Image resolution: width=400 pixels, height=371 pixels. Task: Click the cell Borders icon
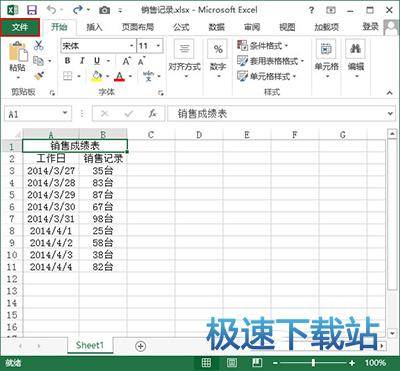[x=68, y=76]
